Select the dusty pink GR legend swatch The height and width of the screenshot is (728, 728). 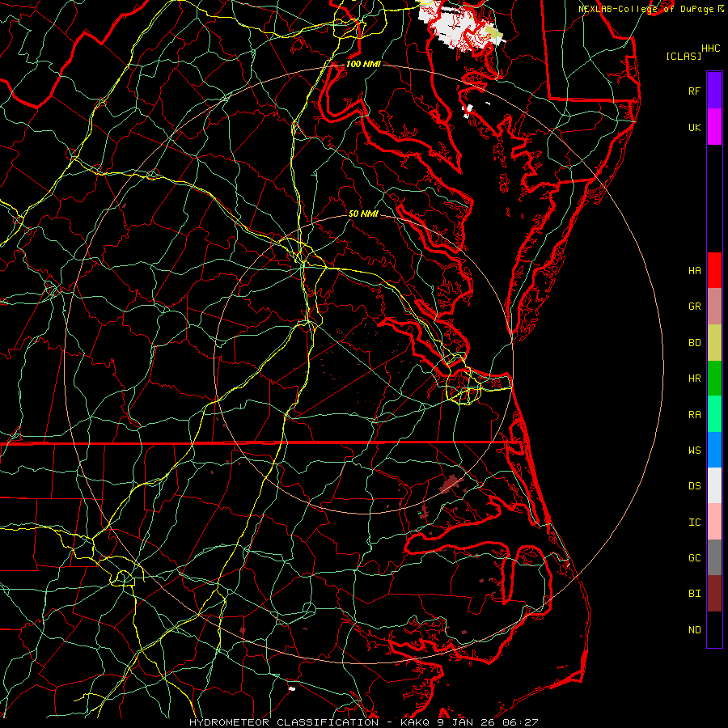point(714,307)
